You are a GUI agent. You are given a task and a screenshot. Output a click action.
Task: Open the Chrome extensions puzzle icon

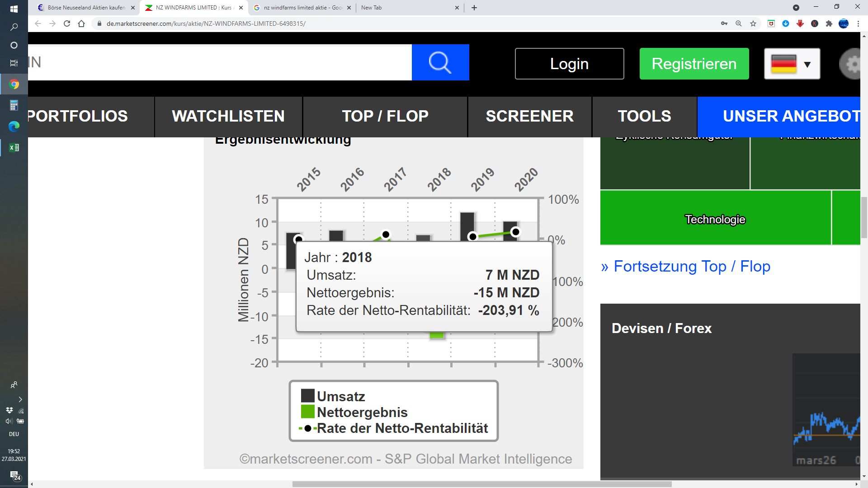[x=829, y=23]
